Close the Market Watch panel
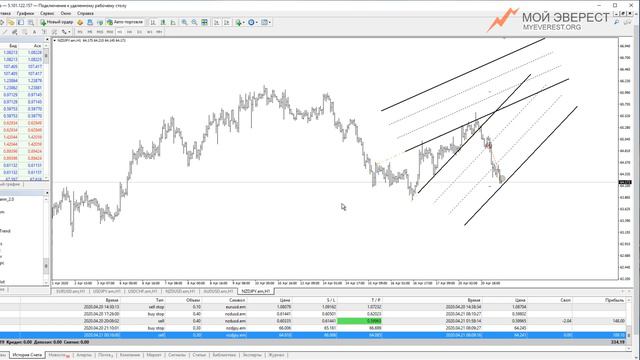This screenshot has height=360, width=640. point(47,40)
